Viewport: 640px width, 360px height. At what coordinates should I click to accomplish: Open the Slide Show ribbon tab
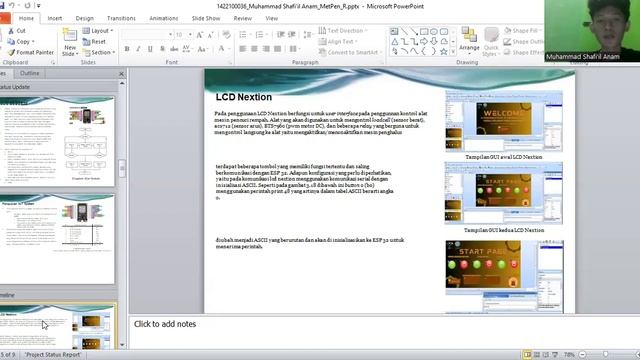206,18
